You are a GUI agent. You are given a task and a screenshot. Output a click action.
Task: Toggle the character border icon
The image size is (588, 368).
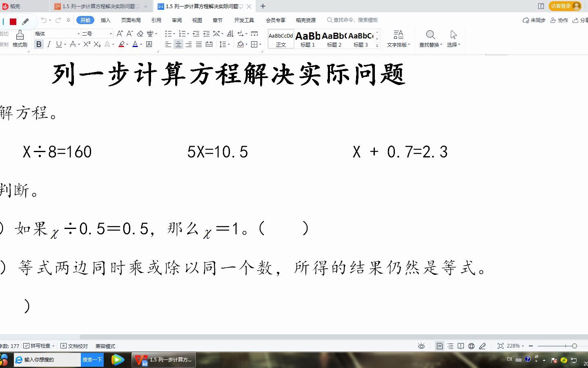click(149, 44)
